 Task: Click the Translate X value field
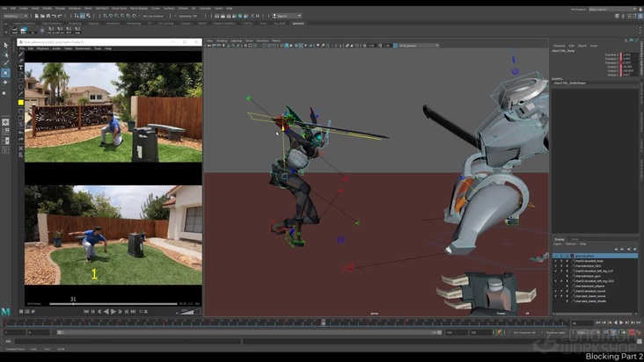pyautogui.click(x=626, y=54)
